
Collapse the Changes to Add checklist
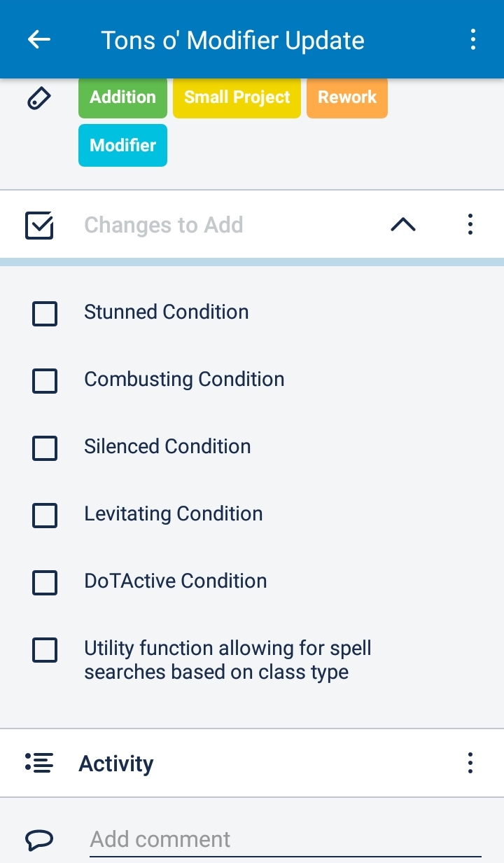(x=403, y=225)
